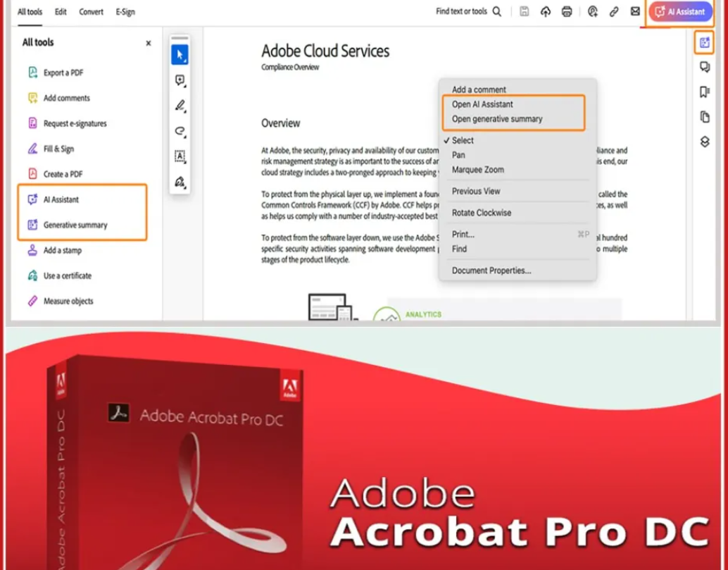Screen dimensions: 728x570
Task: Open the comments panel icon on right rail
Action: point(704,68)
